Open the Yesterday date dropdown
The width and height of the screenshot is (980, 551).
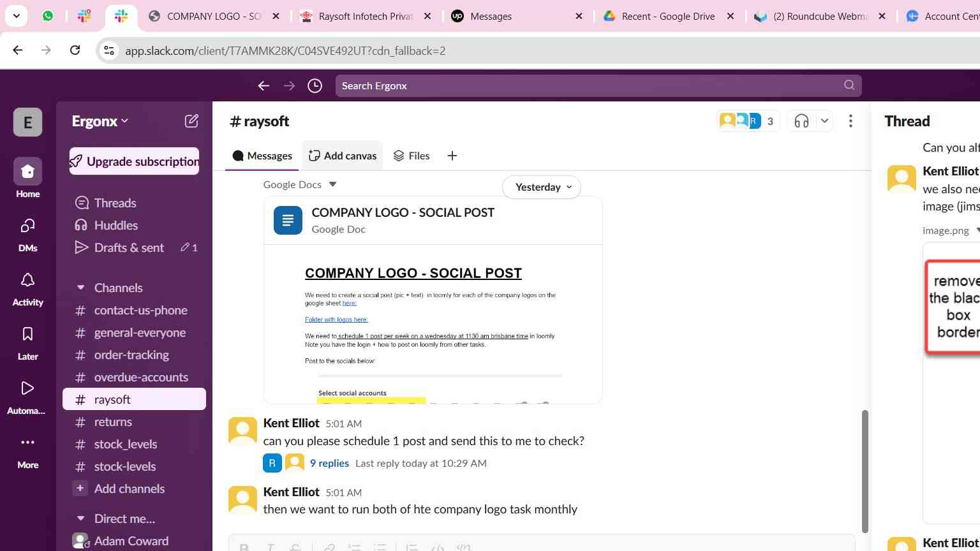[x=542, y=187]
